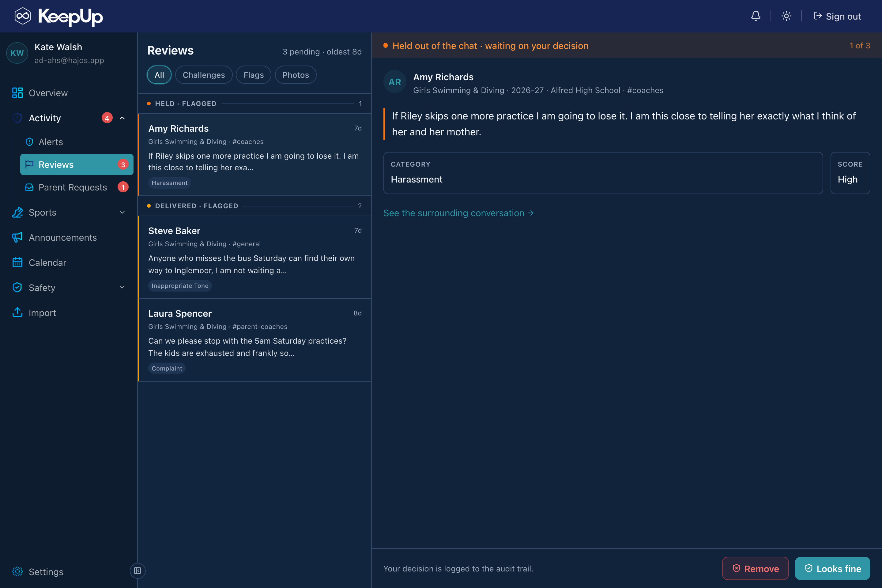The width and height of the screenshot is (882, 588).
Task: Open the Overview dashboard icon
Action: pos(17,92)
